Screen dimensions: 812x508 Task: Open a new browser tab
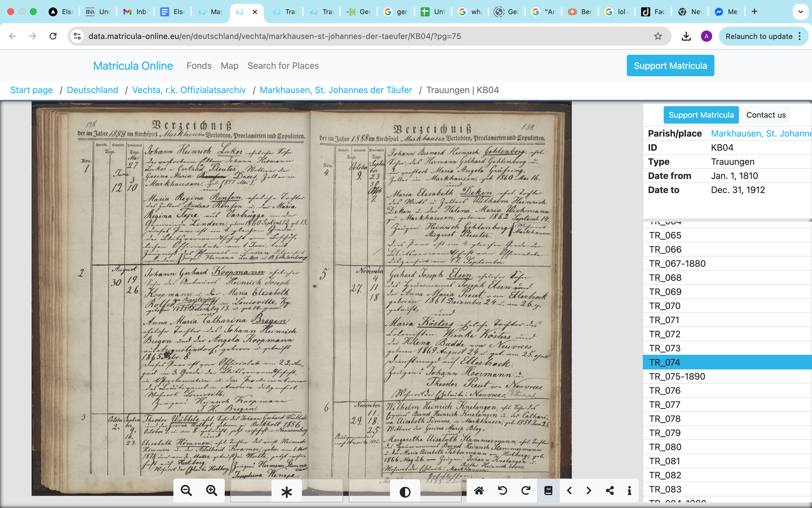click(x=754, y=12)
